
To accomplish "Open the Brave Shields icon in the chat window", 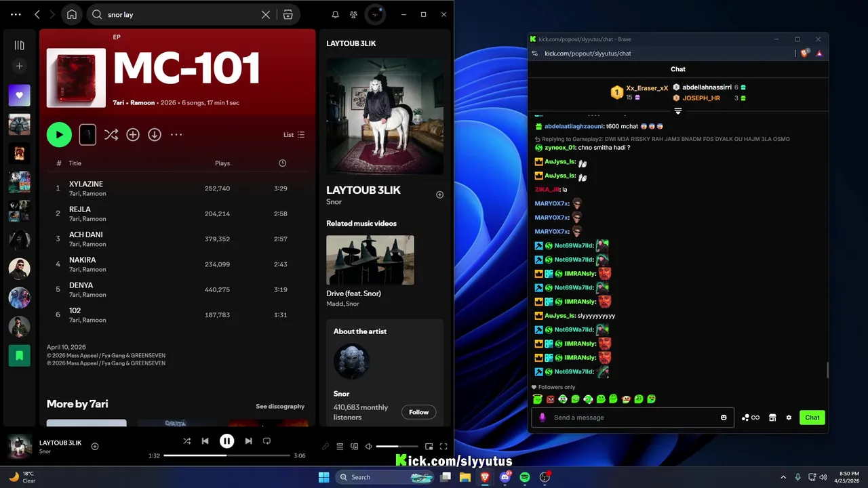I will coord(804,54).
